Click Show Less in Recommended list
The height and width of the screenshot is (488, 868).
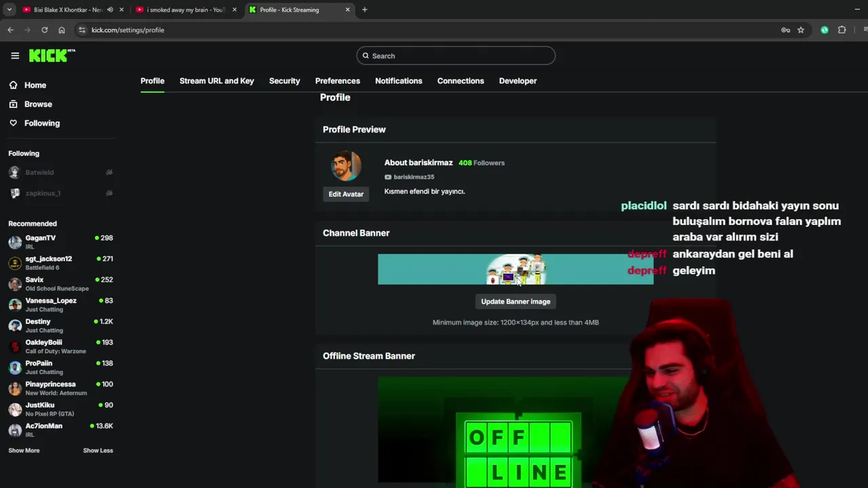98,451
